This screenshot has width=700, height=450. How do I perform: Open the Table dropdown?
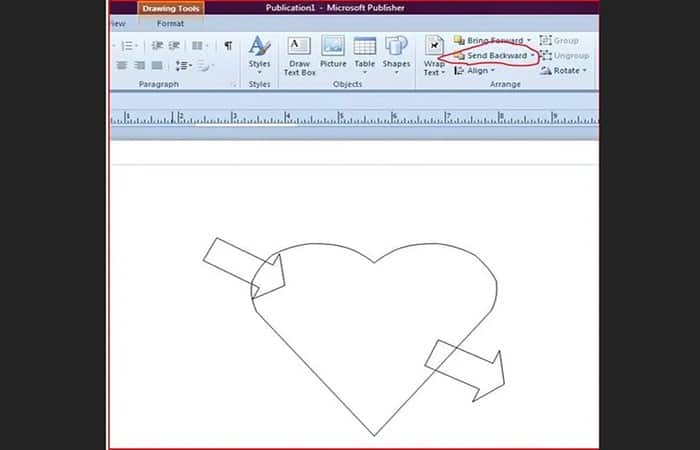(x=365, y=72)
